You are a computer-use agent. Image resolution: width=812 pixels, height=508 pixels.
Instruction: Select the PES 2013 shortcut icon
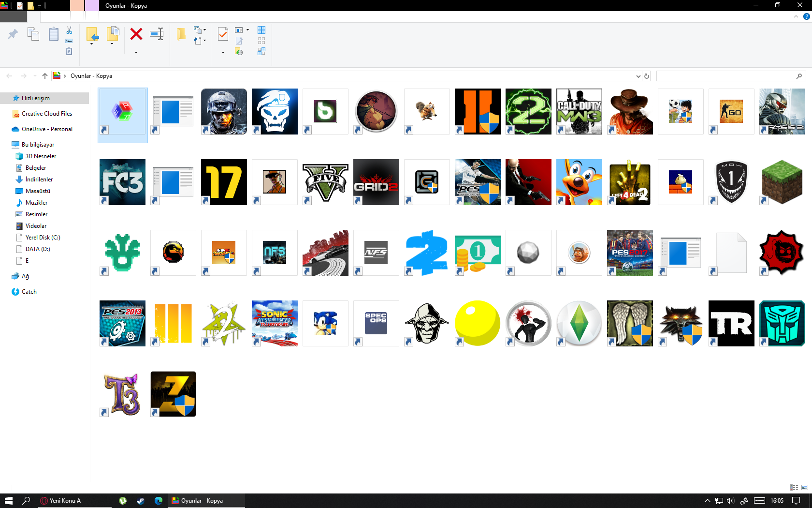(122, 323)
